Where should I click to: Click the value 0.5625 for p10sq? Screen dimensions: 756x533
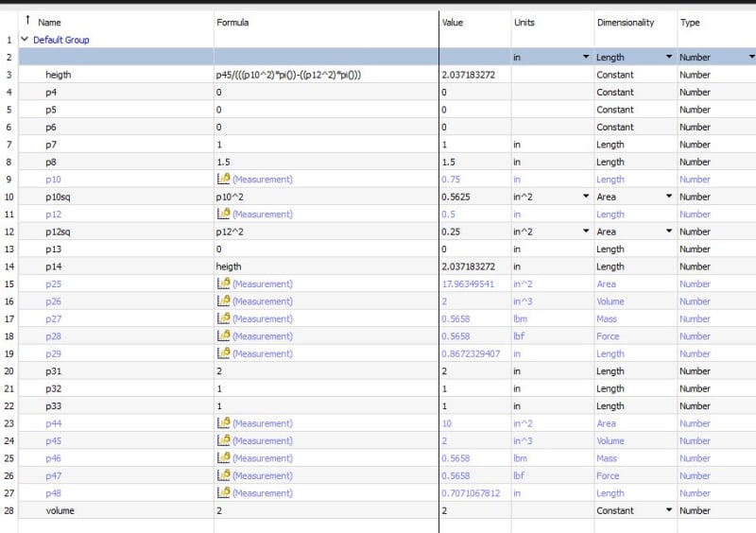(455, 197)
